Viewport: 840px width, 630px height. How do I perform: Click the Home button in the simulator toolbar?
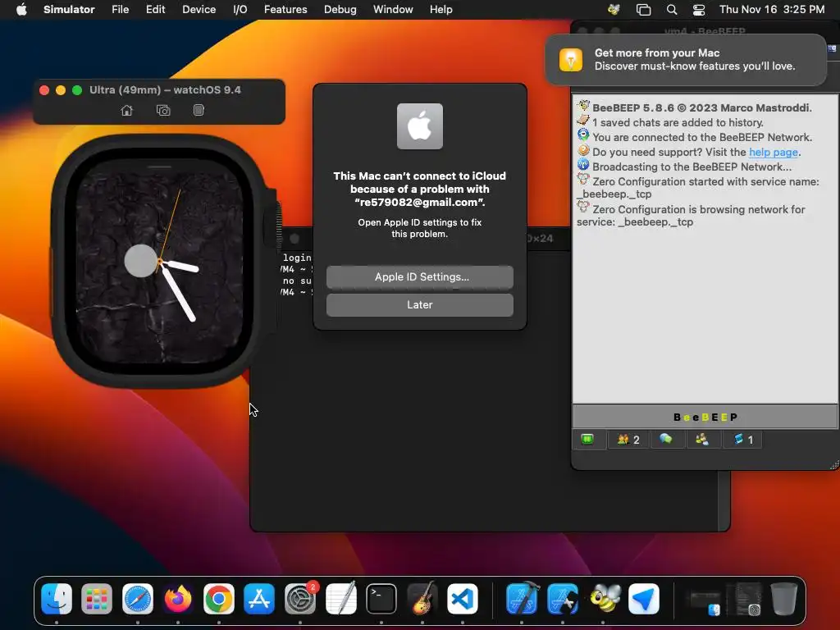127,111
